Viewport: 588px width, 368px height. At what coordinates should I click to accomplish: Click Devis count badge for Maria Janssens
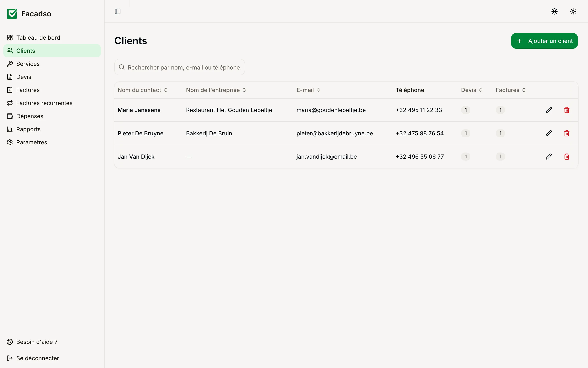[x=465, y=110]
